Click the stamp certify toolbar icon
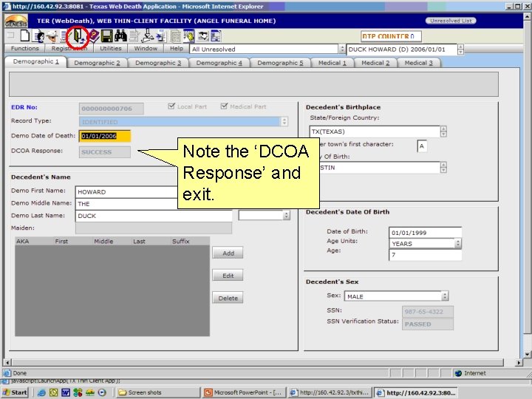532x399 pixels. 147,35
